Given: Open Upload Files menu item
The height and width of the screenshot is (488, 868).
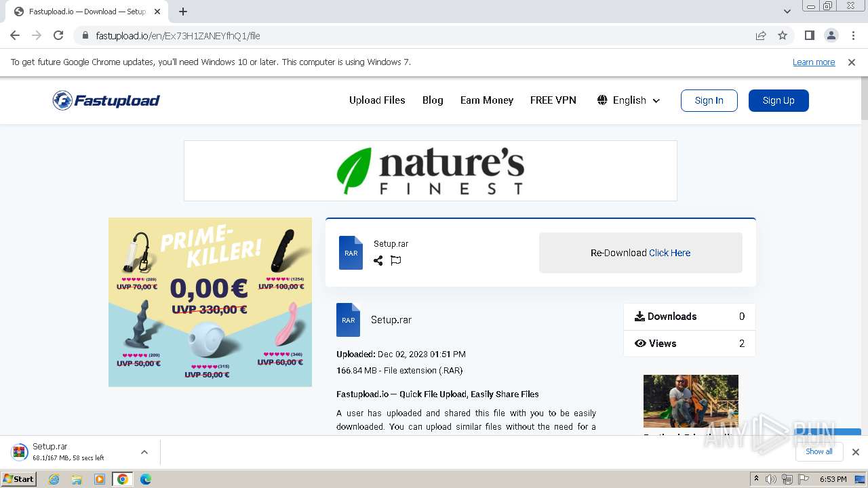Looking at the screenshot, I should click(377, 100).
